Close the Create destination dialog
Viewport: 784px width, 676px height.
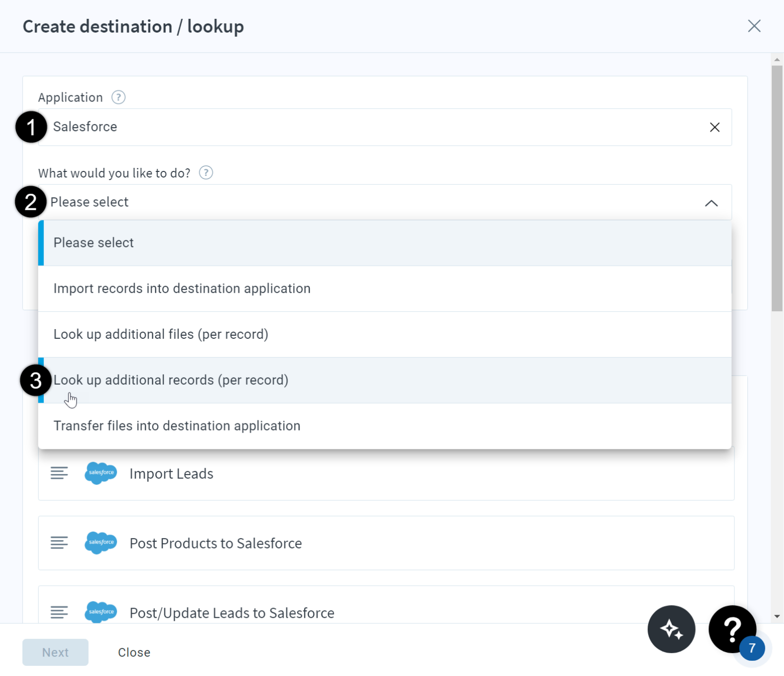pos(754,26)
